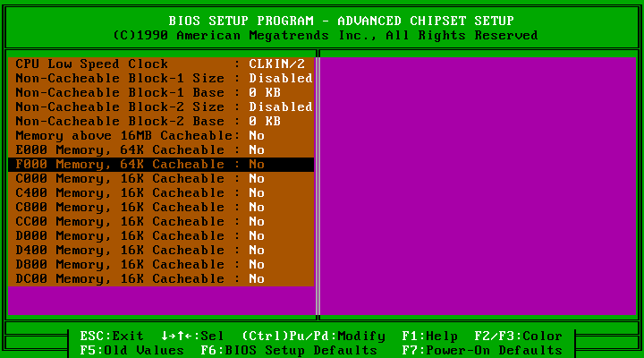Click F1:Help in the footer bar
Image resolution: width=644 pixels, height=358 pixels.
[x=430, y=337]
